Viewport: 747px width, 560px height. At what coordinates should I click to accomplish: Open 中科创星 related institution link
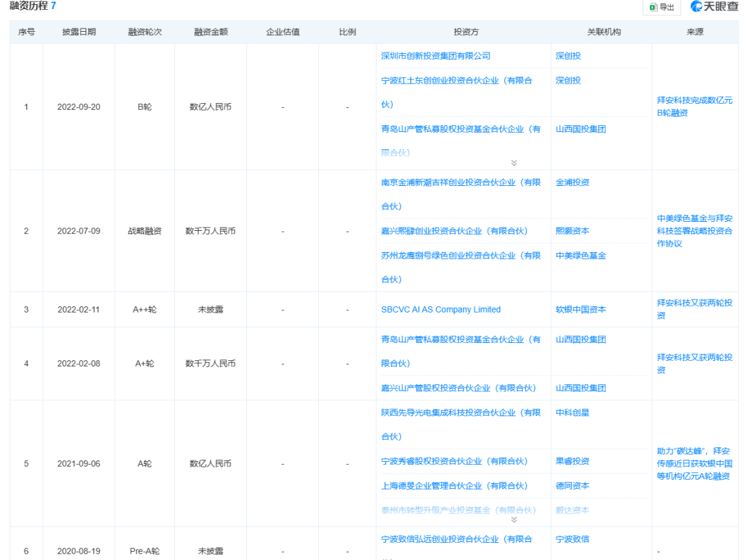(572, 413)
